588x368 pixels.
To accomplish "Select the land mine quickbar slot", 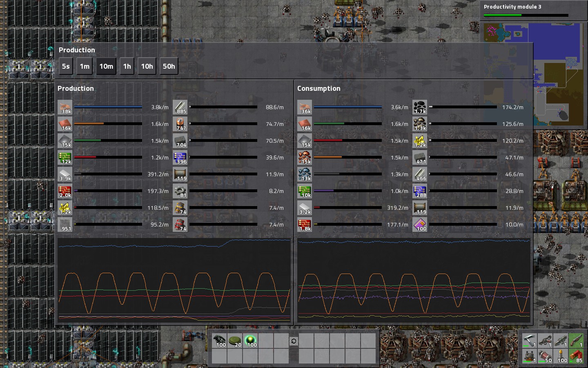I will (x=235, y=341).
